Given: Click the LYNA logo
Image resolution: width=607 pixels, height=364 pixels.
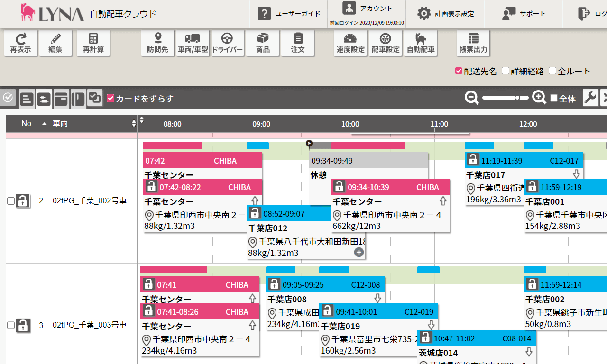Looking at the screenshot, I should point(52,13).
